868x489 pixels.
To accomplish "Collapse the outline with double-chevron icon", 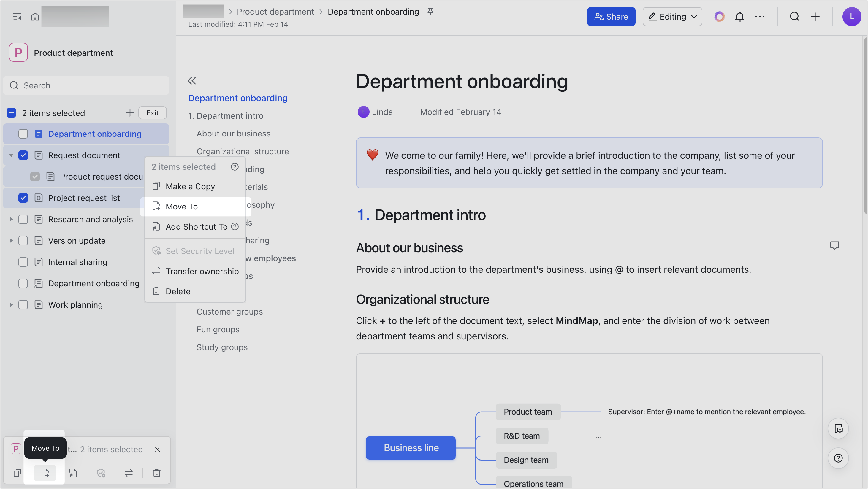I will pos(192,81).
